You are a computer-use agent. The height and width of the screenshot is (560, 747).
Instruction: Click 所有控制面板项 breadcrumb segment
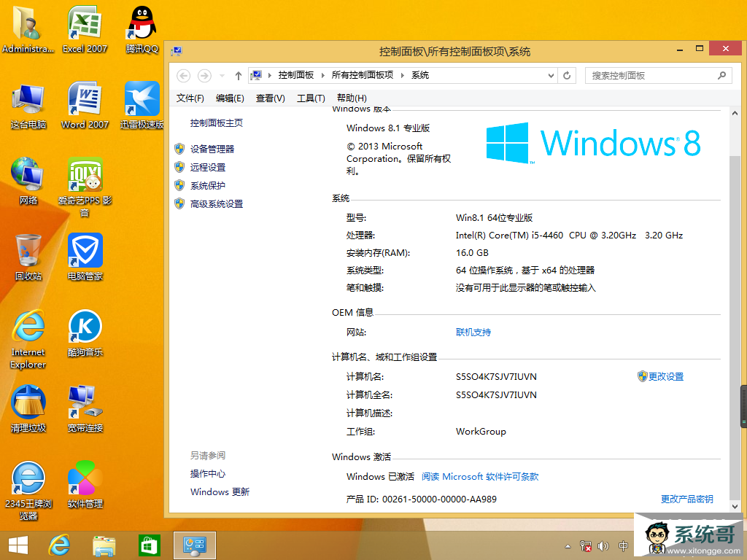(x=363, y=75)
